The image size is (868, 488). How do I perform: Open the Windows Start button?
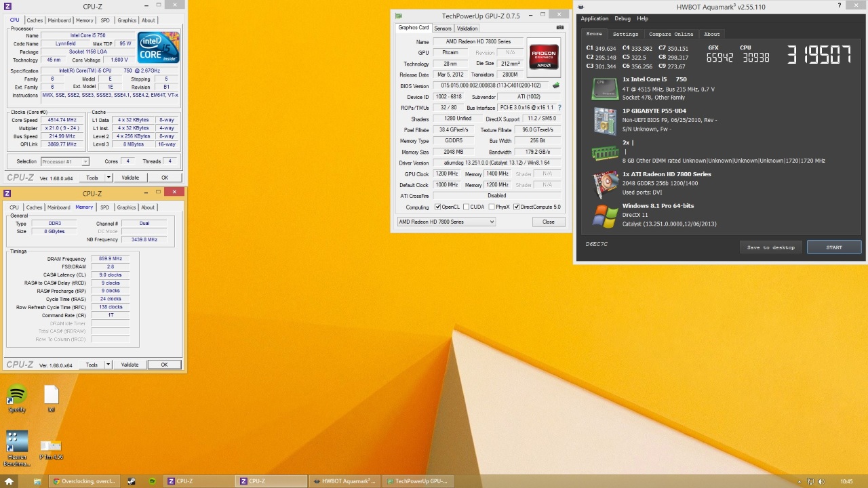9,481
